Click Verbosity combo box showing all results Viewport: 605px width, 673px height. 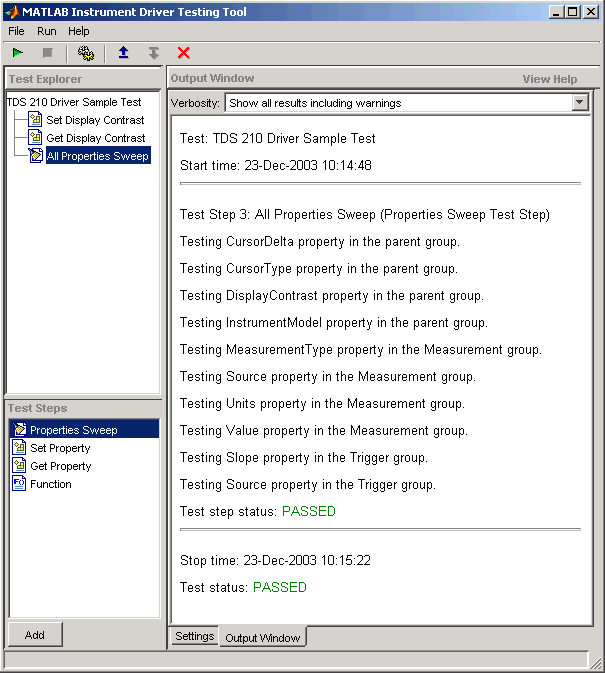398,103
